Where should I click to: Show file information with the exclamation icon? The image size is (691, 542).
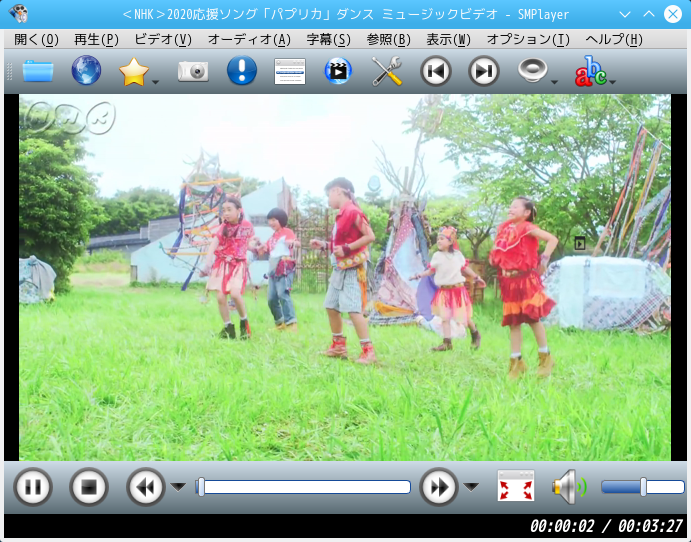point(241,70)
